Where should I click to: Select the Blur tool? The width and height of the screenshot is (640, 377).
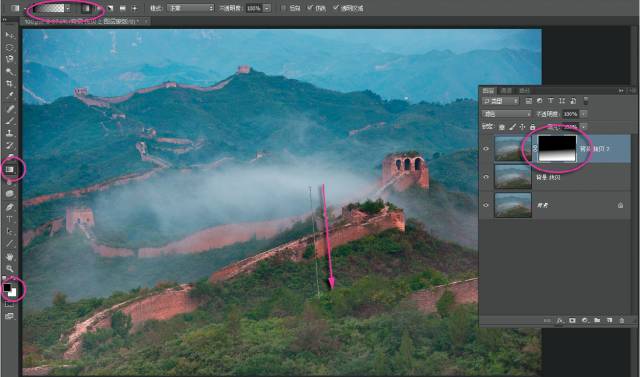click(x=9, y=182)
